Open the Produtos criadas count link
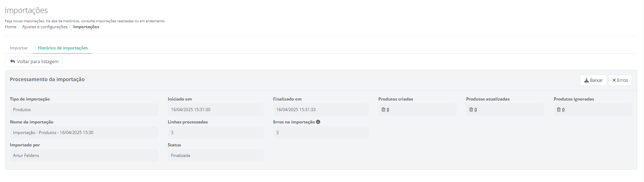 tap(388, 110)
